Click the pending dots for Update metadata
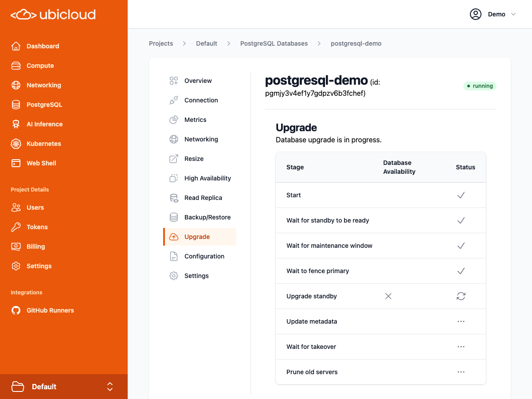This screenshot has width=532, height=399. click(x=461, y=321)
